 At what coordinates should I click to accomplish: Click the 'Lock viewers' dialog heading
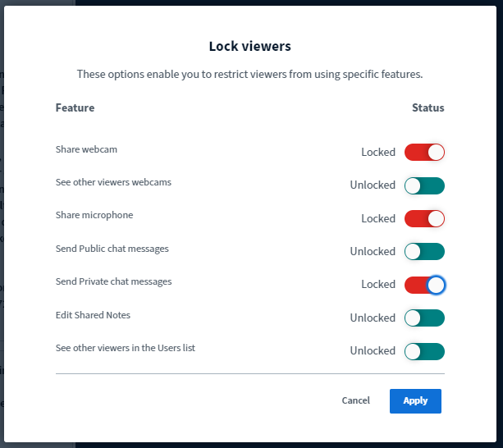click(250, 46)
